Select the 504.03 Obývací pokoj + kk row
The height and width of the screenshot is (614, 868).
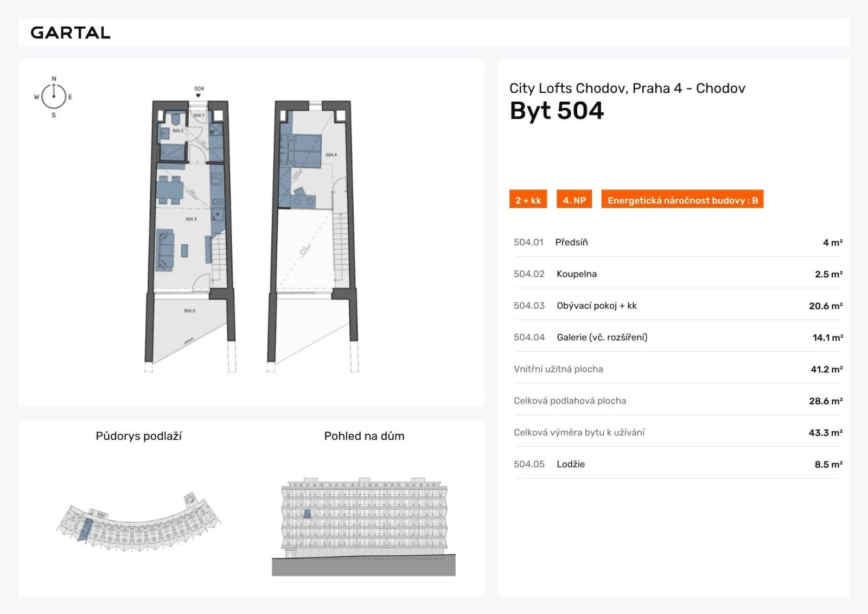678,306
